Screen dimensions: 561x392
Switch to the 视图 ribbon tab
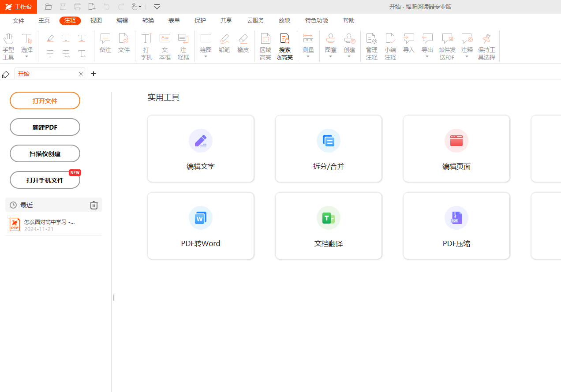[x=96, y=21]
